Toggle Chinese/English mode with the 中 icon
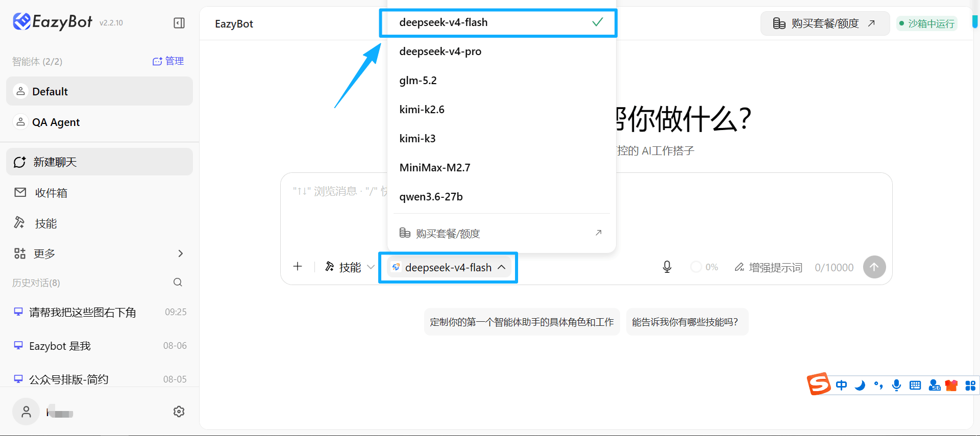 point(841,386)
